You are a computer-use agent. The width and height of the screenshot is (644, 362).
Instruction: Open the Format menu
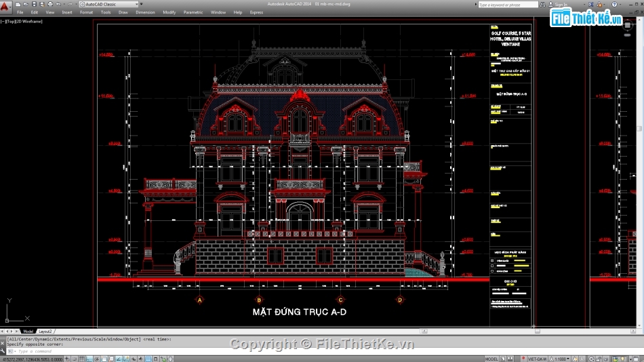[x=86, y=12]
